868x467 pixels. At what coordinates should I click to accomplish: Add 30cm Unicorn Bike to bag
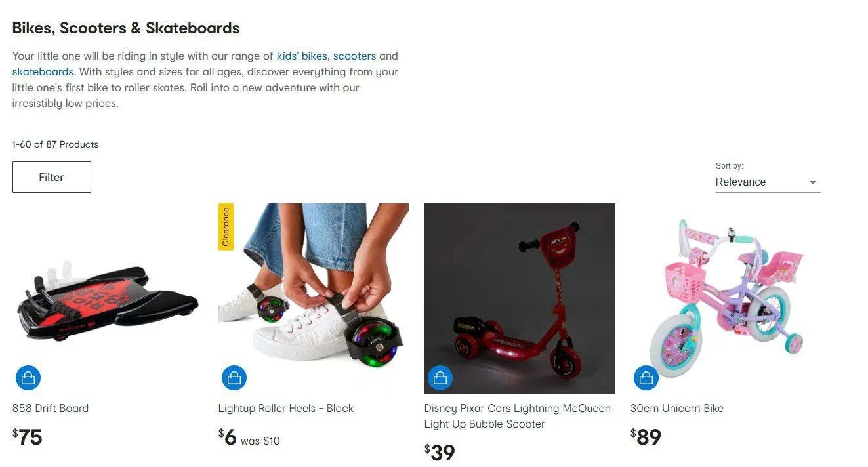pyautogui.click(x=646, y=378)
